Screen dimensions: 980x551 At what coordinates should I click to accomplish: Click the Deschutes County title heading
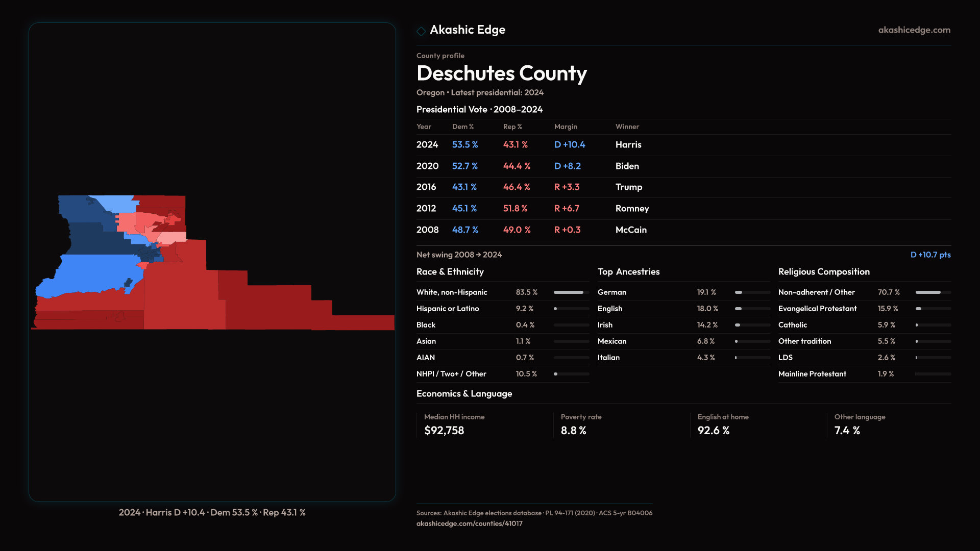point(501,73)
